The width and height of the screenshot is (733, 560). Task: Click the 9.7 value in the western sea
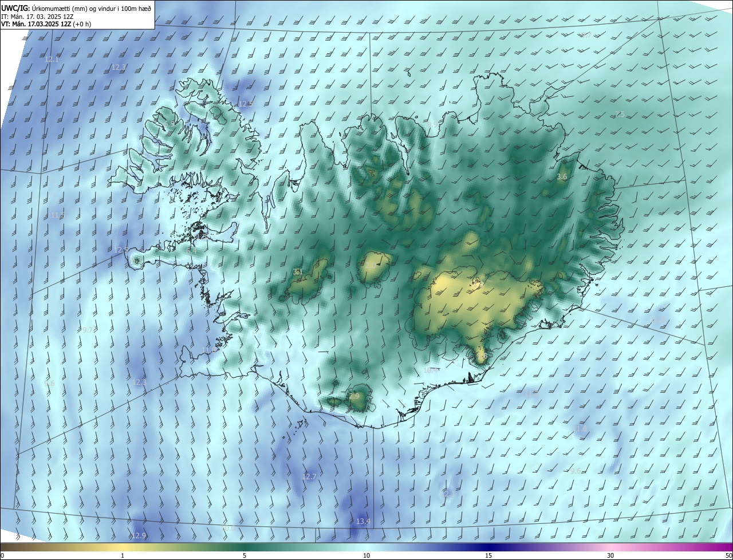click(x=88, y=330)
